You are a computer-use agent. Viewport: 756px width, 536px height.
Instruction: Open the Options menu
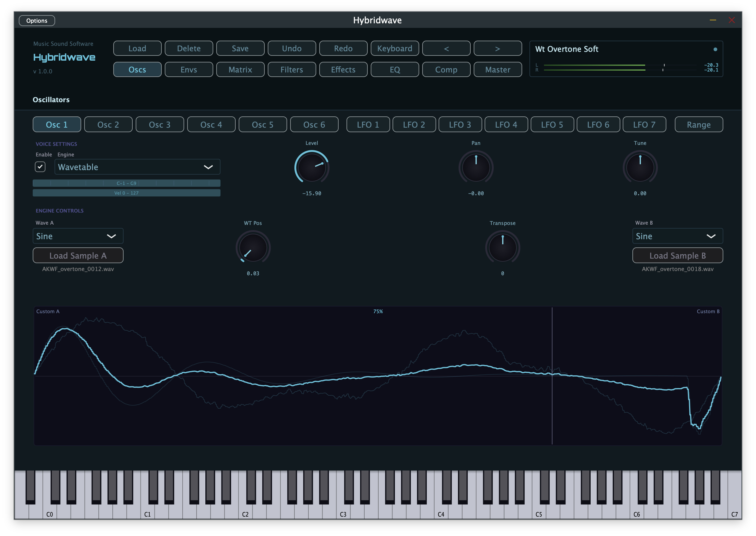37,20
